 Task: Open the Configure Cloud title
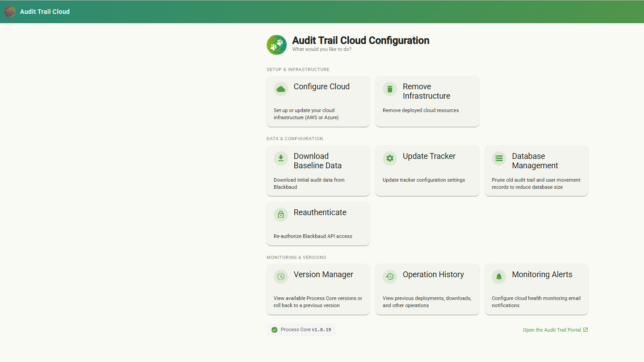click(322, 87)
